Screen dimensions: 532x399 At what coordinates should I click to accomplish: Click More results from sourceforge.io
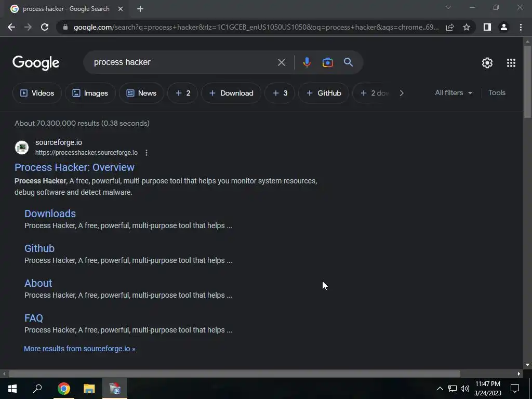click(x=79, y=349)
